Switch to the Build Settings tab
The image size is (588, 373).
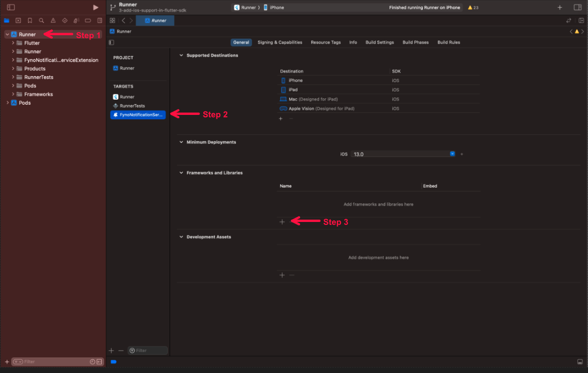coord(379,43)
